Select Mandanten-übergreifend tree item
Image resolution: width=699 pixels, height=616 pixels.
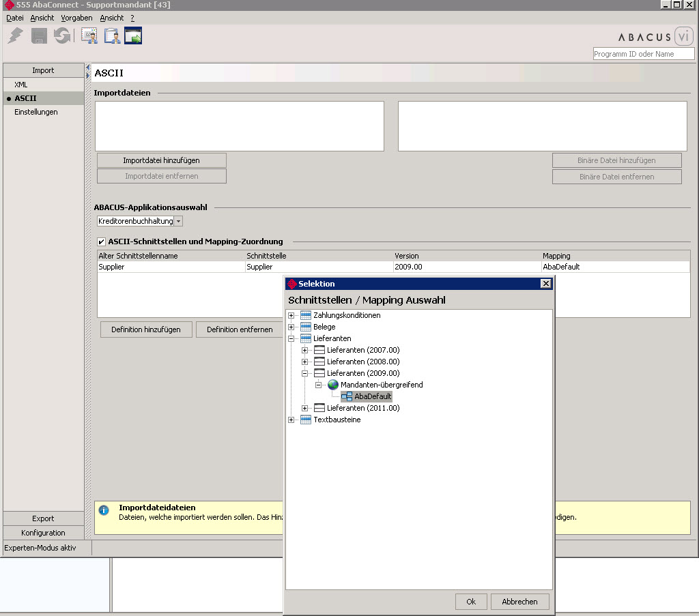pyautogui.click(x=382, y=385)
